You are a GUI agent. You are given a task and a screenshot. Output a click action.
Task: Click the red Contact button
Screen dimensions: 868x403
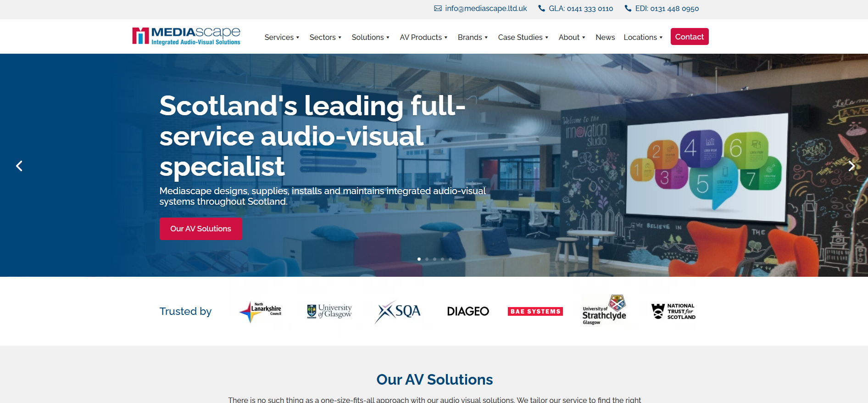tap(689, 37)
